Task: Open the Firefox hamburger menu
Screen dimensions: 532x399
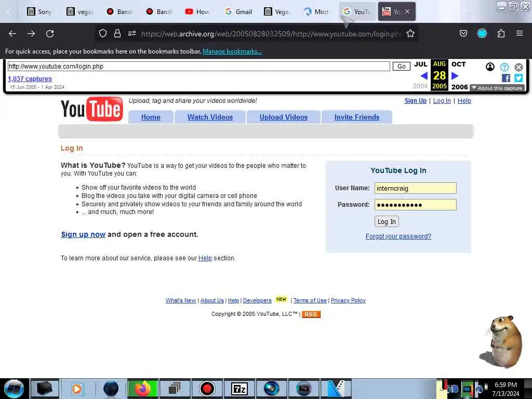Action: [x=520, y=33]
